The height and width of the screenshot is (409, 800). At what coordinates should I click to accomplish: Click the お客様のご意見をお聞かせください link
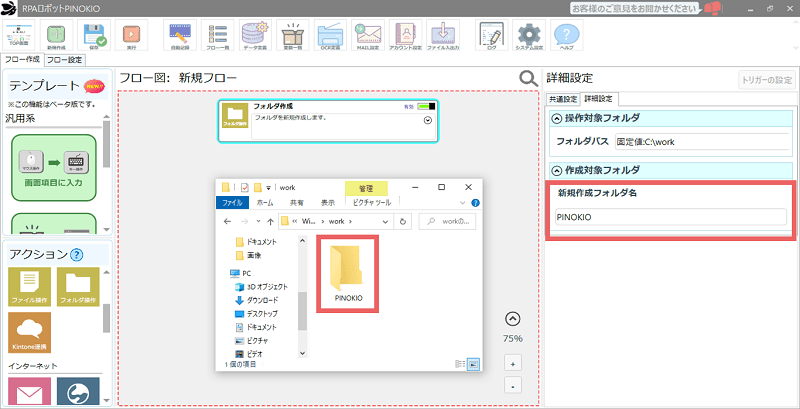pos(635,8)
